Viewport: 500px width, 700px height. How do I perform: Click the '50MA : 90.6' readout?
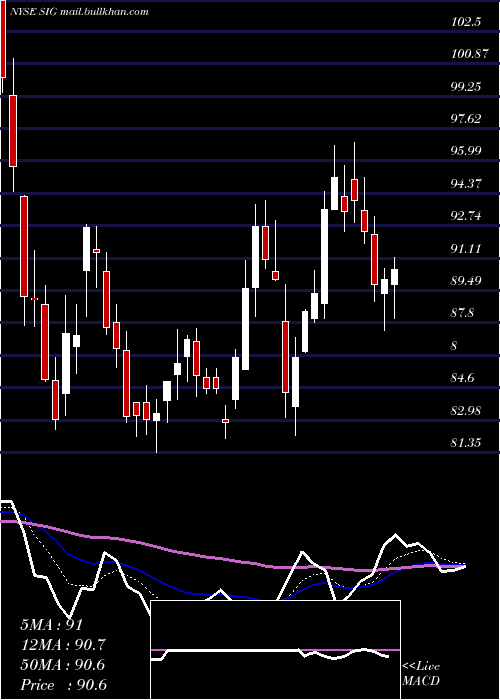click(x=63, y=665)
